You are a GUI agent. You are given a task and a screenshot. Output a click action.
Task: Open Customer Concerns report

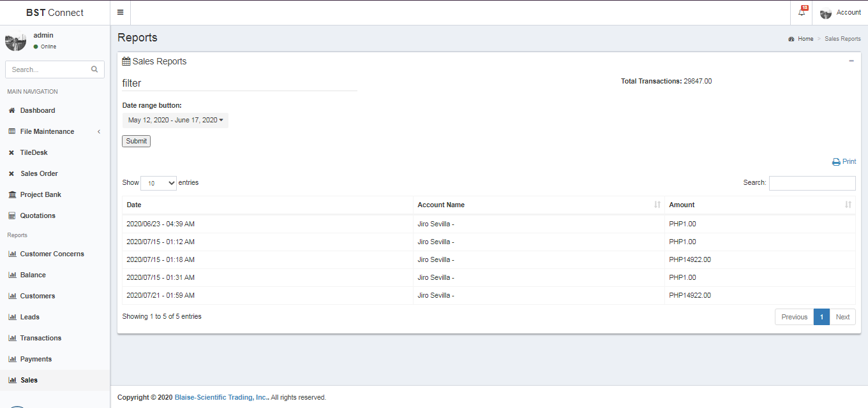52,254
